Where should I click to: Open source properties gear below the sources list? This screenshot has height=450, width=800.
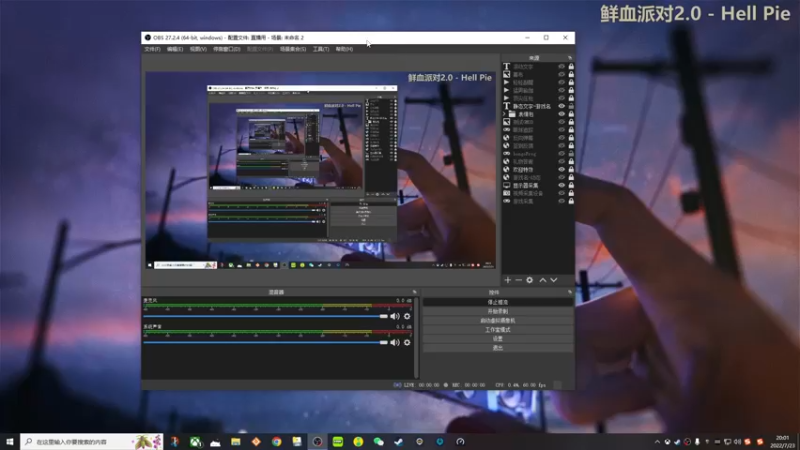(x=530, y=280)
